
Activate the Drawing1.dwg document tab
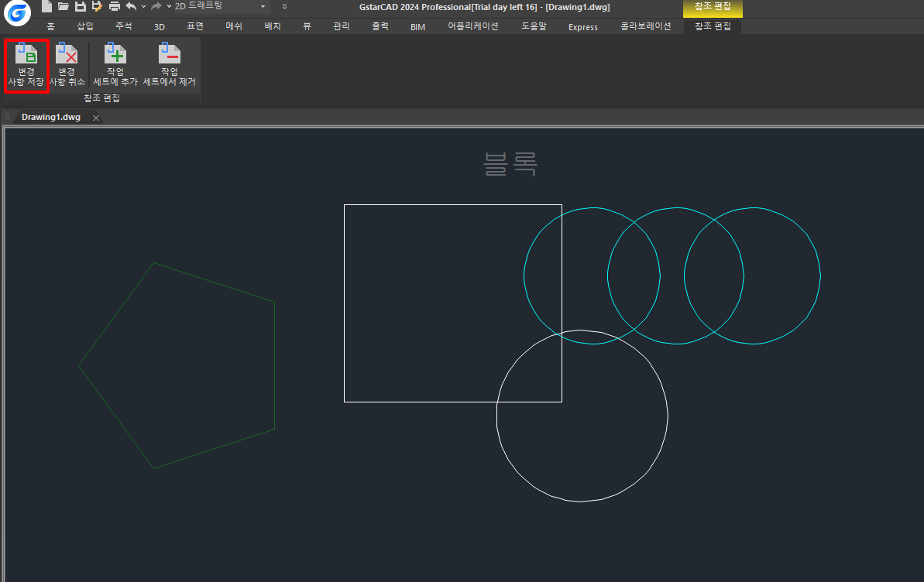pyautogui.click(x=51, y=117)
